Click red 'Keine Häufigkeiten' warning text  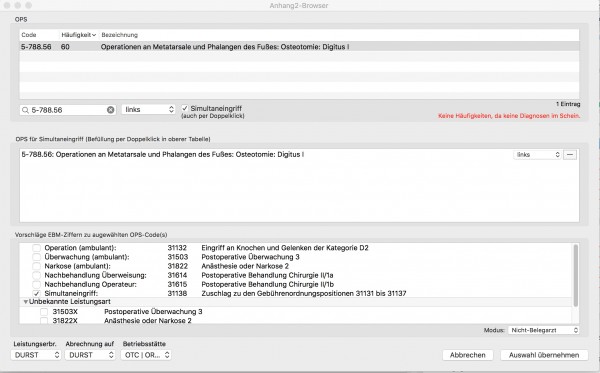(x=509, y=116)
